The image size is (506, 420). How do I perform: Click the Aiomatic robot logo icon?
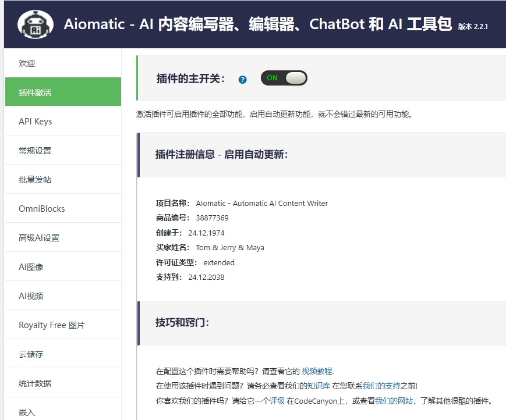(x=35, y=24)
